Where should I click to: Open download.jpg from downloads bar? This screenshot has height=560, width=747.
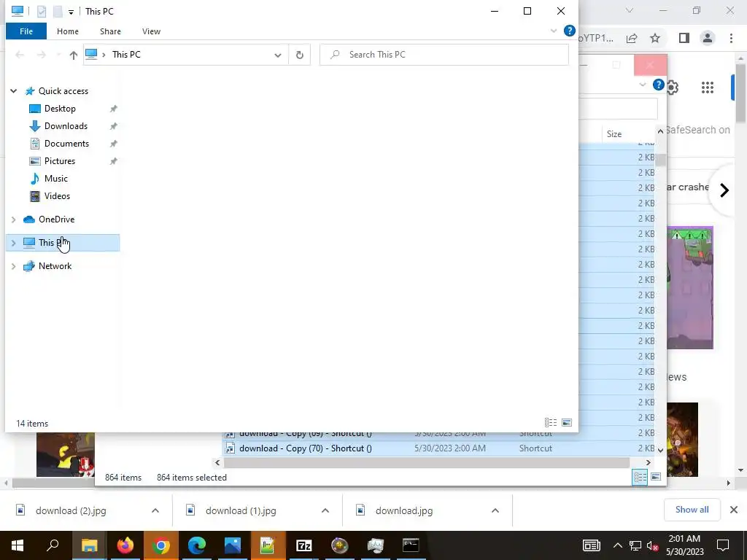pyautogui.click(x=404, y=511)
